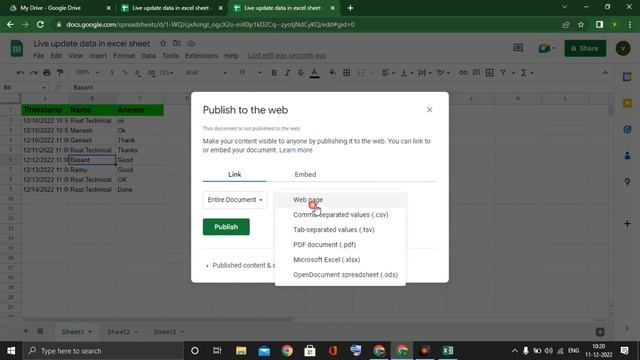Viewport: 640px width, 360px height.
Task: Click the green Publish button
Action: coord(226,227)
